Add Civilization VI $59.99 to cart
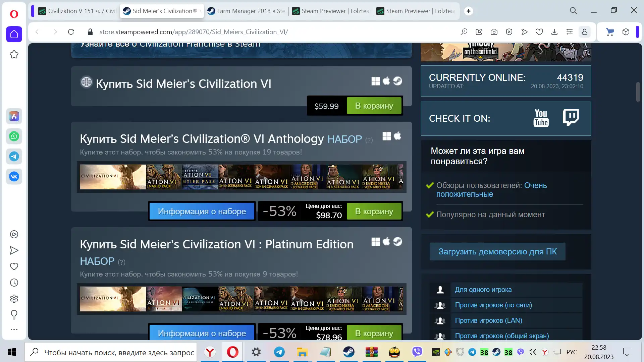The height and width of the screenshot is (362, 644). pyautogui.click(x=374, y=106)
